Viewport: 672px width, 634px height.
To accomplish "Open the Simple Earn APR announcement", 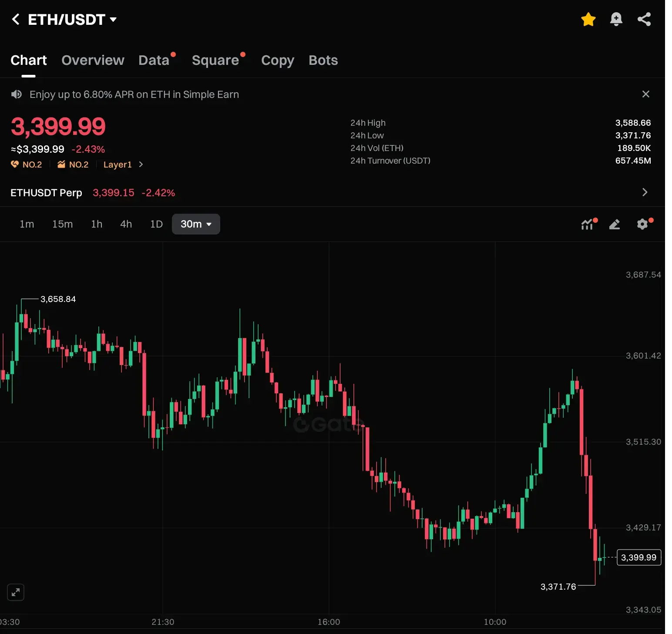I will coord(134,94).
